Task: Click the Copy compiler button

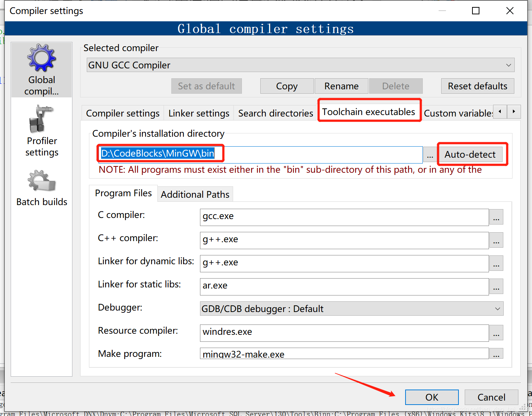Action: (287, 86)
